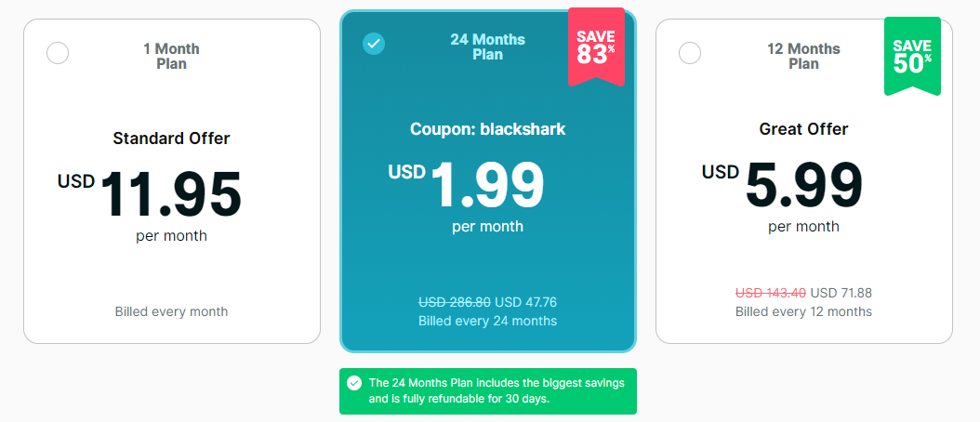Click the checked 24 Months Plan radio
Viewport: 980px width, 422px height.
point(374,44)
